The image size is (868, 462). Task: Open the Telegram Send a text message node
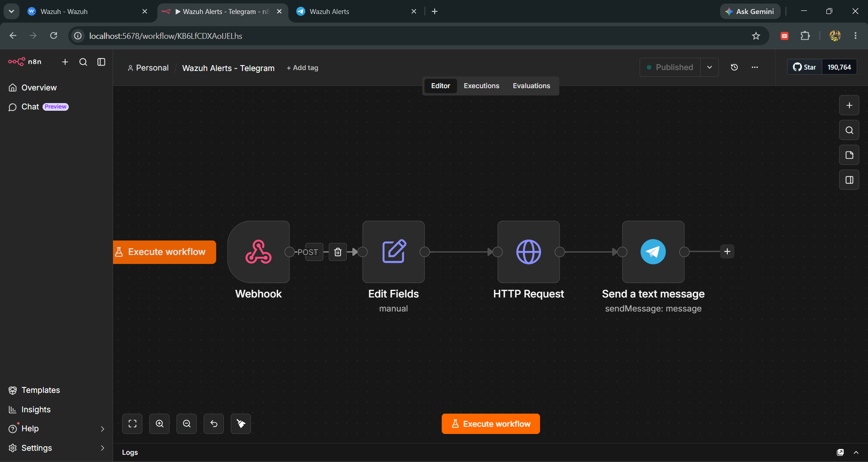pyautogui.click(x=653, y=252)
